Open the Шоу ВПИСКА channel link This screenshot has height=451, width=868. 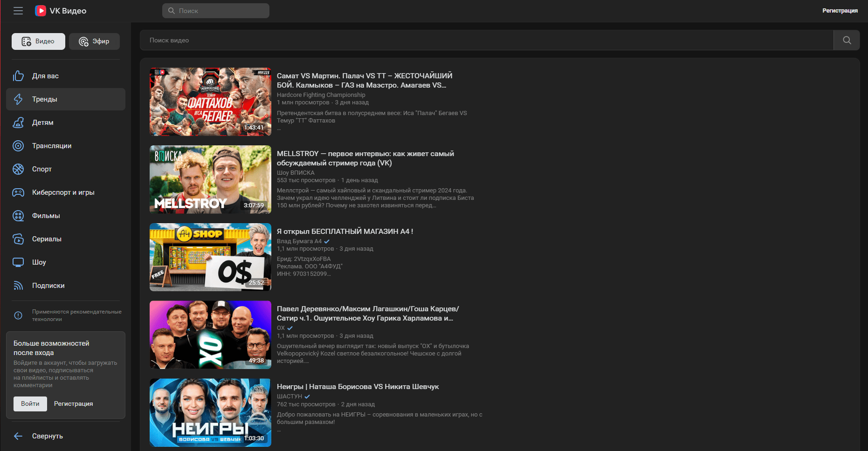pos(296,172)
